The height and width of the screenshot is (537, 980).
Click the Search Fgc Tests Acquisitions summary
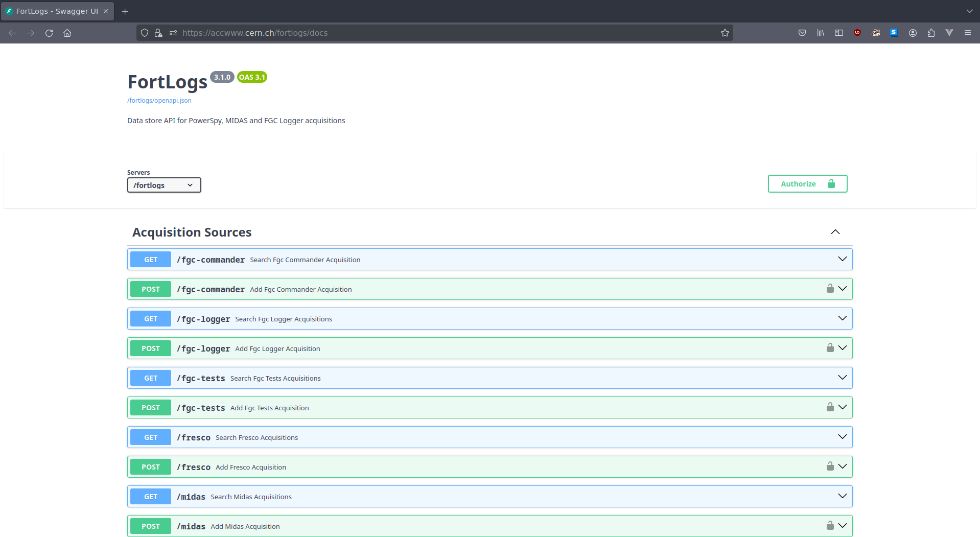point(275,378)
